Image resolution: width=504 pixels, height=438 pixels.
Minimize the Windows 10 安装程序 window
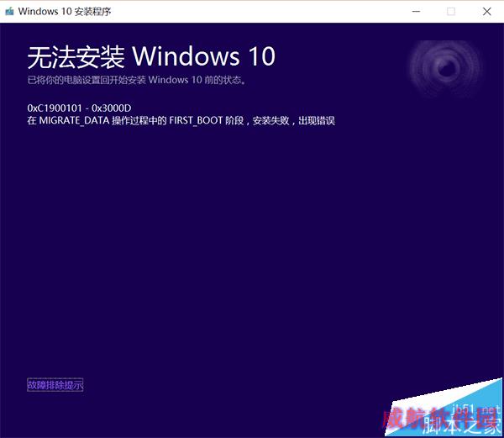(x=417, y=12)
